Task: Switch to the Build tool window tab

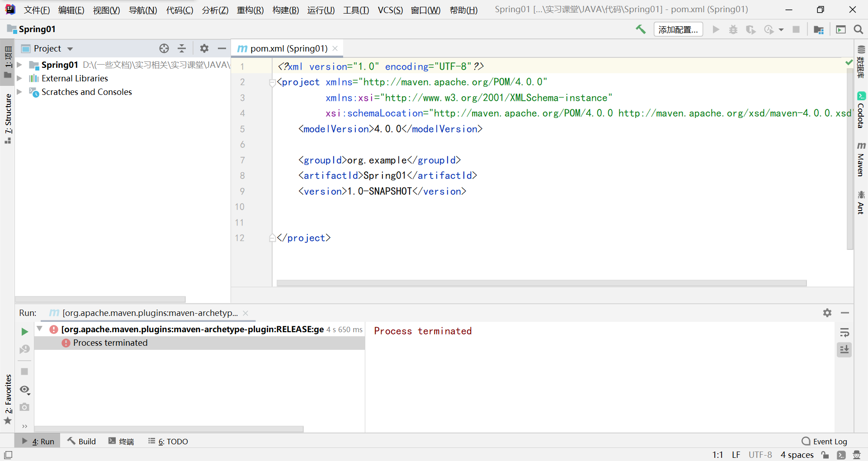Action: pyautogui.click(x=81, y=441)
